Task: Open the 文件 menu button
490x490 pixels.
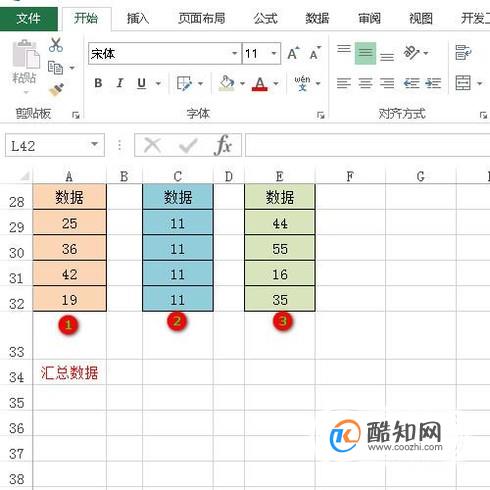Action: click(29, 19)
